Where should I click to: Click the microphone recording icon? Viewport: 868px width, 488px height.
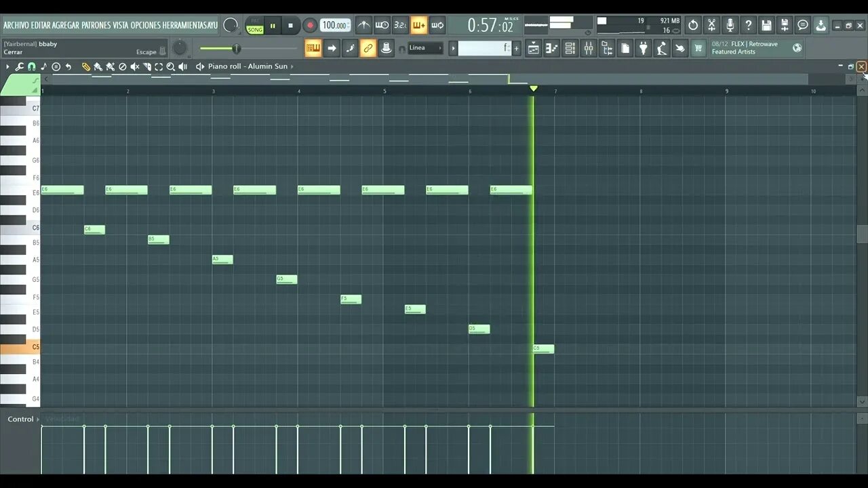[x=730, y=26]
